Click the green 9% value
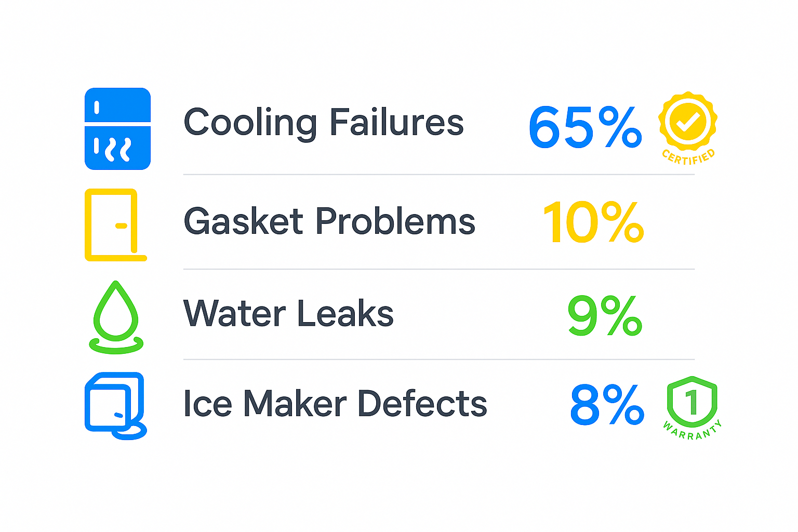This screenshot has width=798, height=532. (604, 315)
